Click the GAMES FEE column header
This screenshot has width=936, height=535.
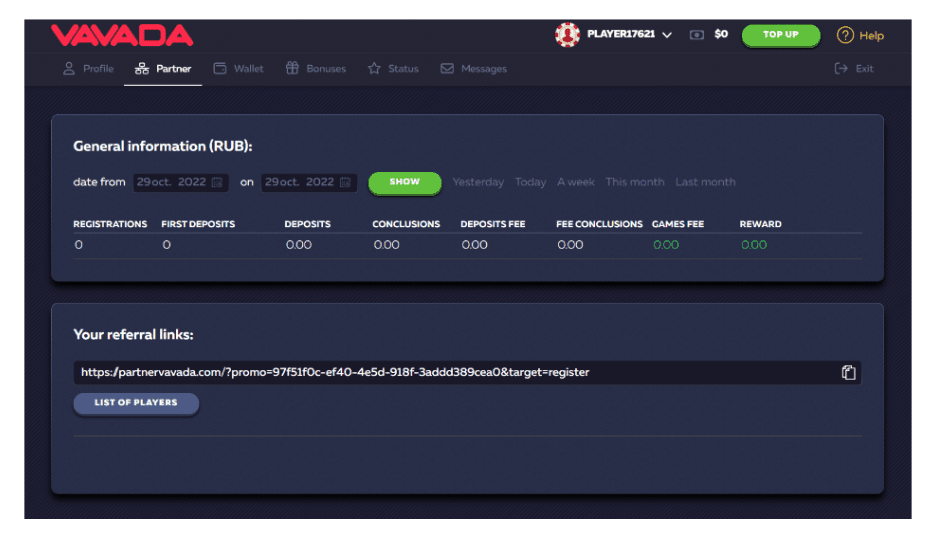678,224
